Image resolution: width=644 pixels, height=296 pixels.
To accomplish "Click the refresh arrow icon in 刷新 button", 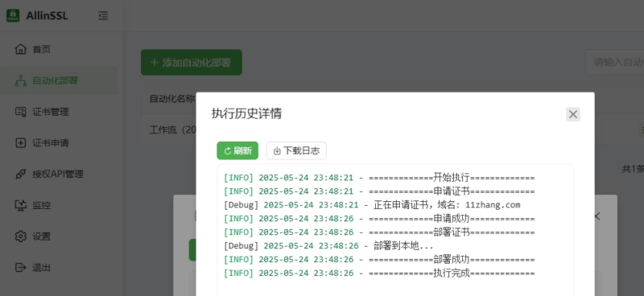I will pyautogui.click(x=228, y=151).
